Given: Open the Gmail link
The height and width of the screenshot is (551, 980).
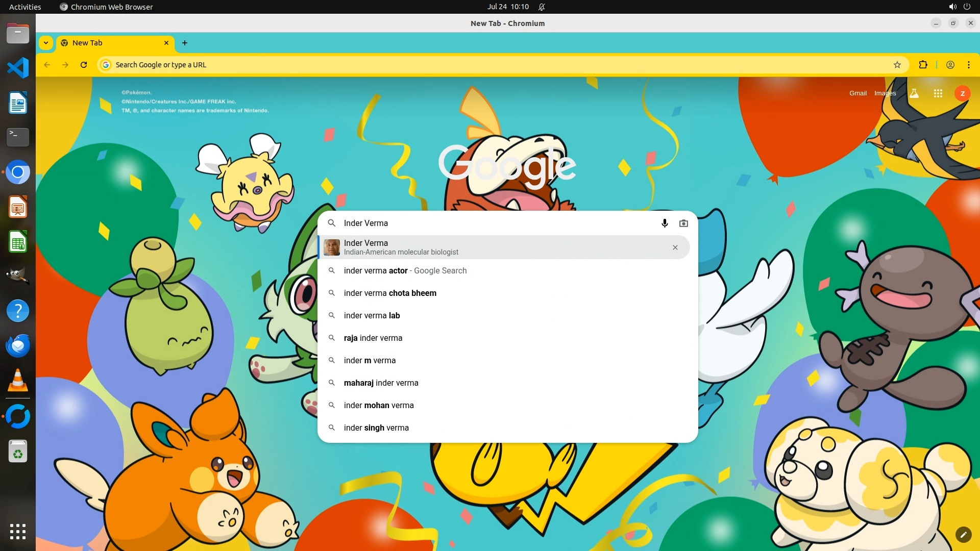Looking at the screenshot, I should 857,93.
